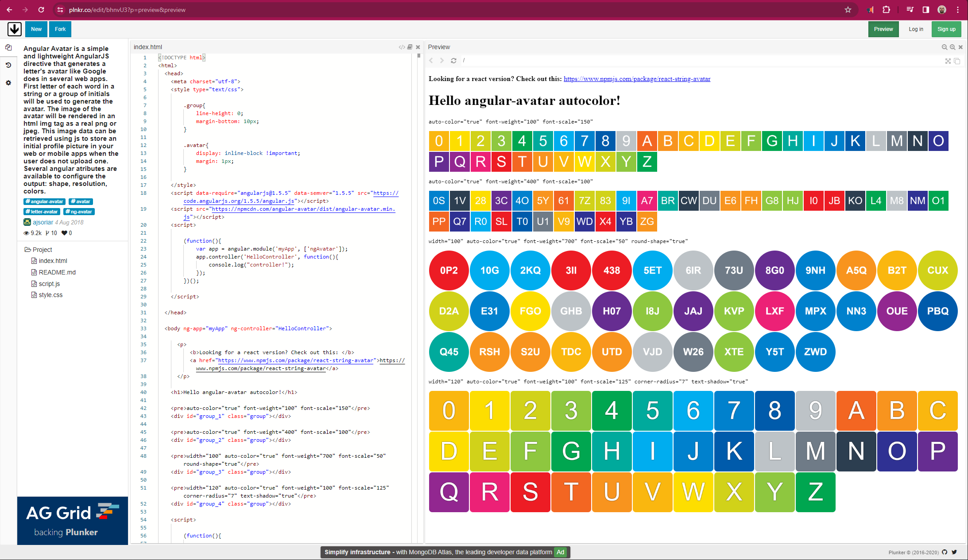Image resolution: width=968 pixels, height=560 pixels.
Task: Click the files sidebar icon
Action: pos(8,47)
